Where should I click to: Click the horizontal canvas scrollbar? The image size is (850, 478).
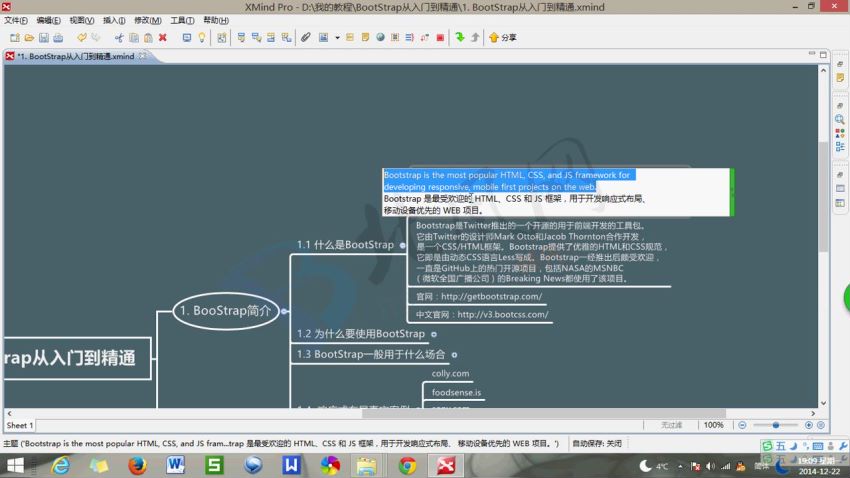pos(543,414)
